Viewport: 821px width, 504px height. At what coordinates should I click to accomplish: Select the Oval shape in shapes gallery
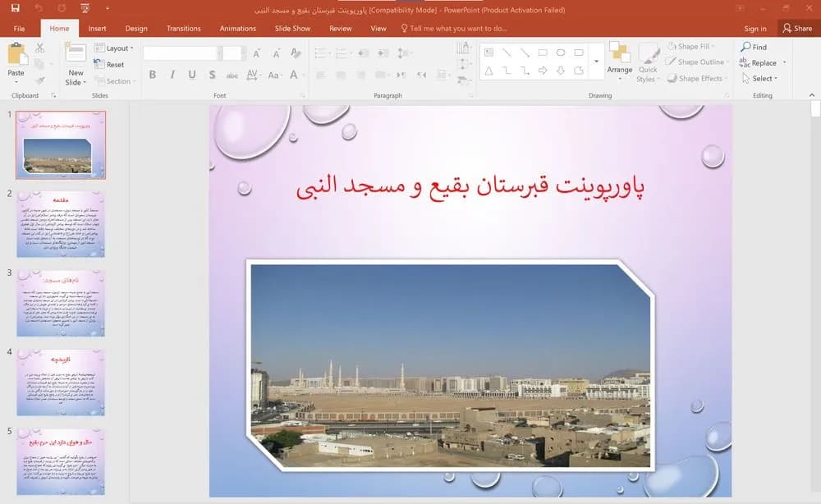coord(561,53)
